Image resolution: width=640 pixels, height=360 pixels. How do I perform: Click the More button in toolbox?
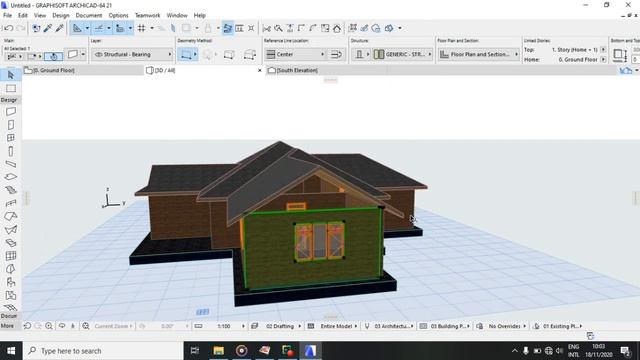(7, 326)
